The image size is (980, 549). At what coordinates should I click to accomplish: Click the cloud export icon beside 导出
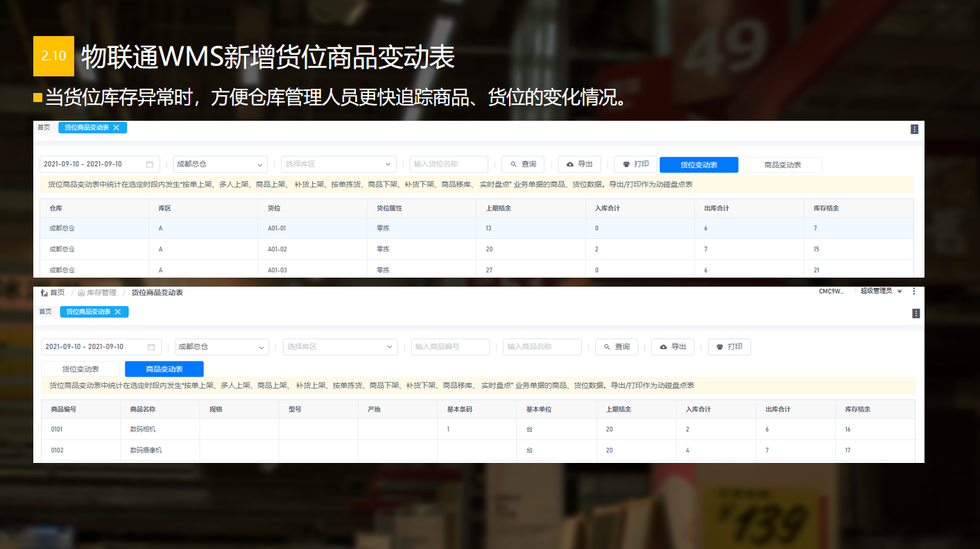tap(569, 164)
